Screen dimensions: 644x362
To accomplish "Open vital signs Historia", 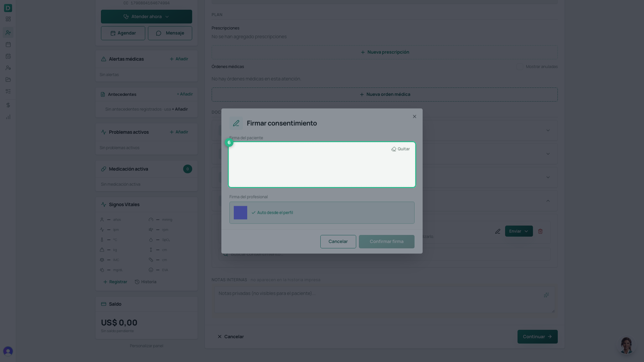I will pos(146,282).
